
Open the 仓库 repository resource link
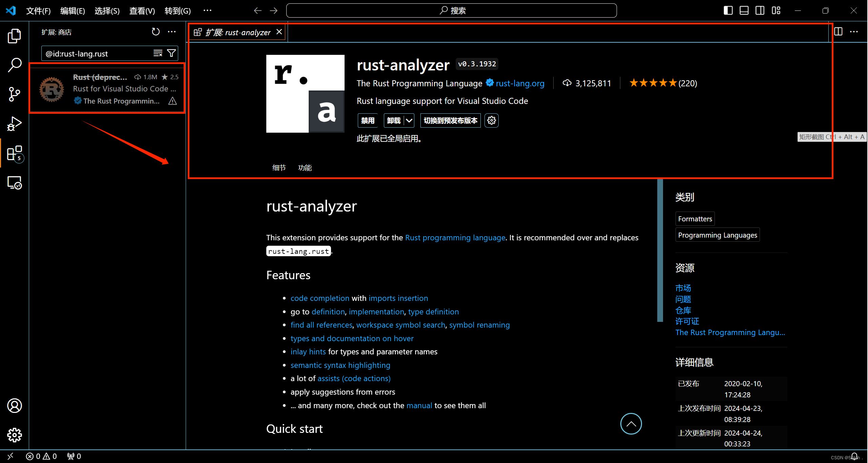(x=683, y=310)
